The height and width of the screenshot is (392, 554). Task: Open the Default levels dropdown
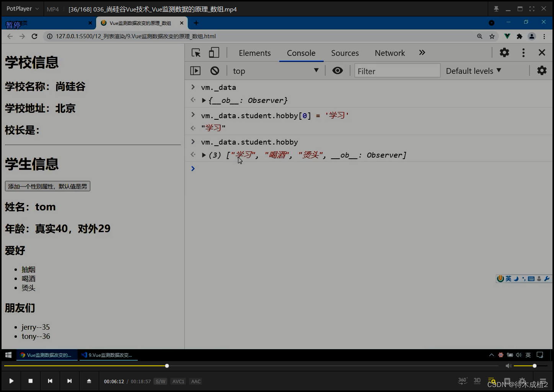(x=474, y=71)
